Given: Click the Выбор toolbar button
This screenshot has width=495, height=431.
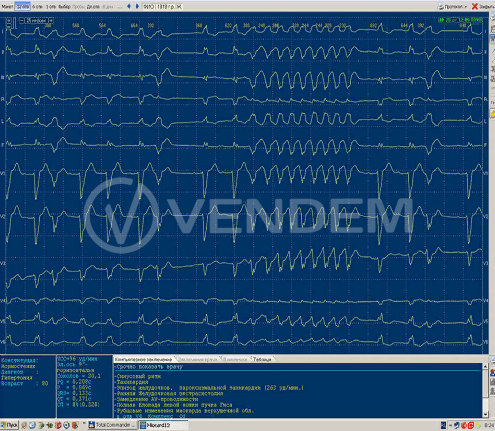Looking at the screenshot, I should [64, 6].
